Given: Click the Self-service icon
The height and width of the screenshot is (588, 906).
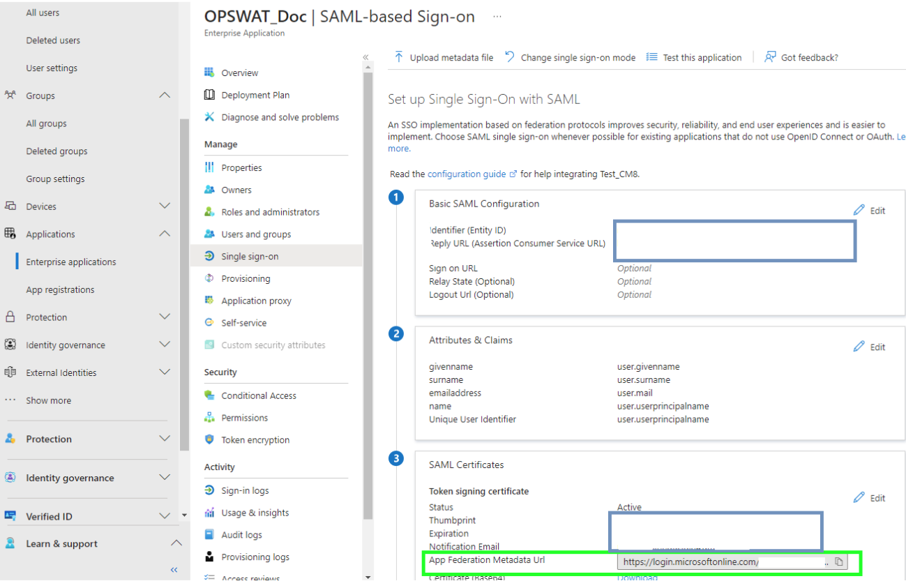Looking at the screenshot, I should pos(209,323).
